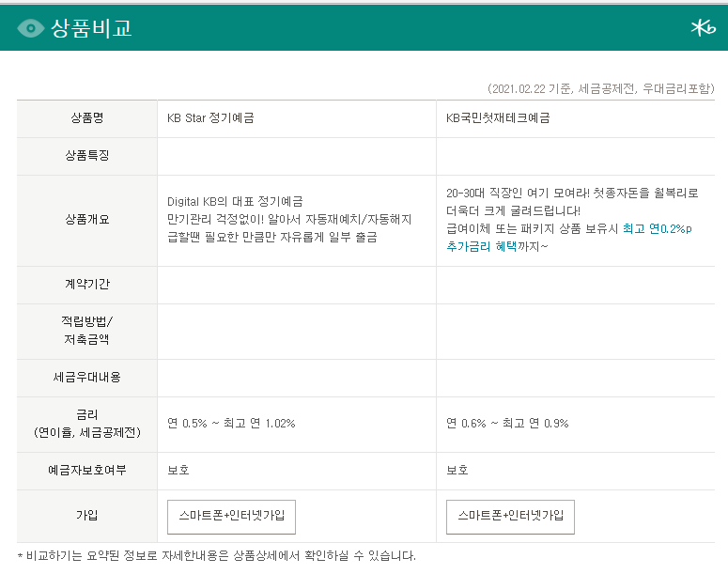Click the 계약기간 row header
The height and width of the screenshot is (574, 728).
click(x=86, y=284)
